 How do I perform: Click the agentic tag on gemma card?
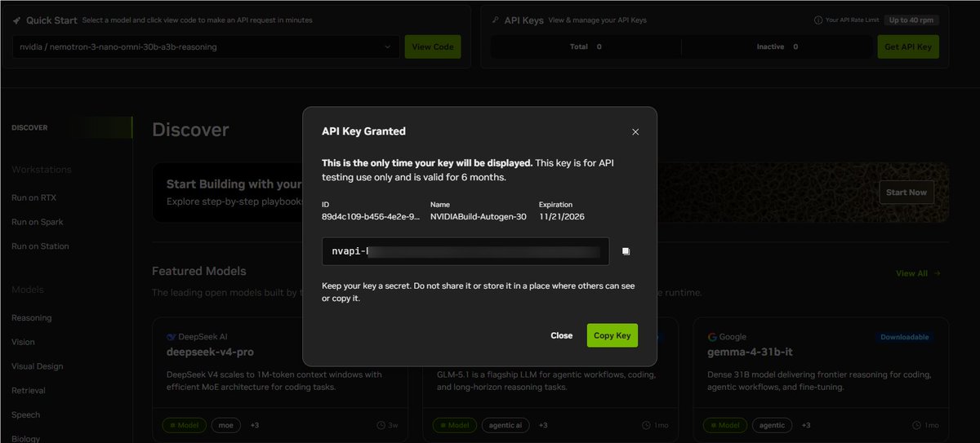(772, 425)
